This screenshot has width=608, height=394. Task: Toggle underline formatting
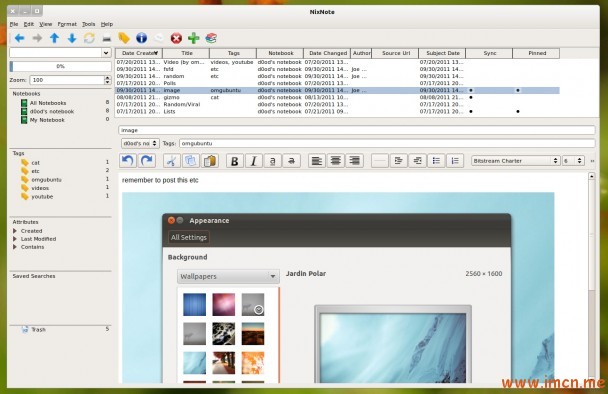273,161
